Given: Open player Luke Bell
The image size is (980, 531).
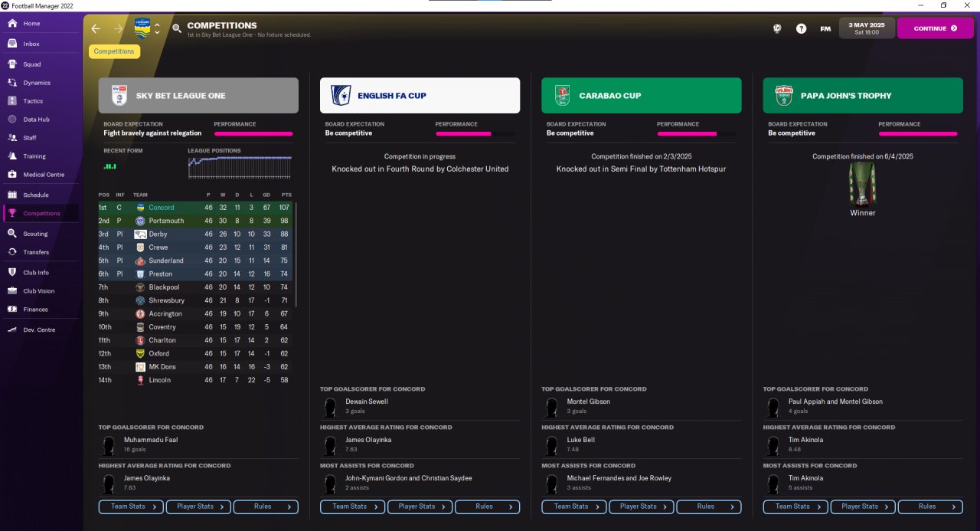Looking at the screenshot, I should (580, 440).
